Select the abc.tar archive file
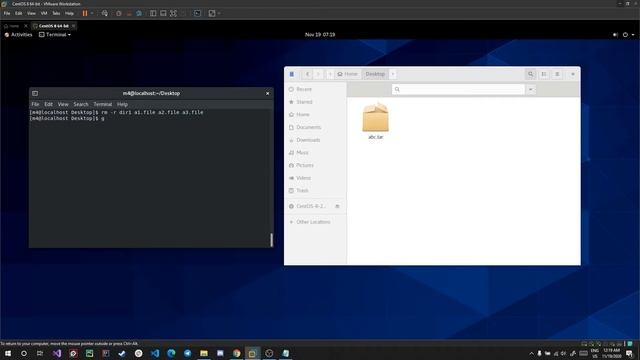 (376, 121)
